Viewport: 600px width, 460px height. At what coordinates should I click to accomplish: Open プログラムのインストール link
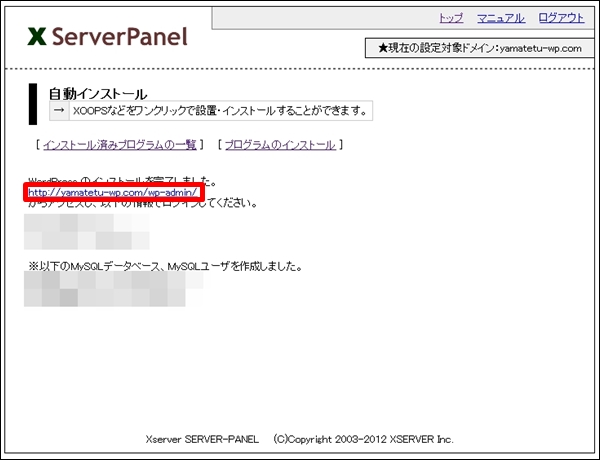point(280,145)
